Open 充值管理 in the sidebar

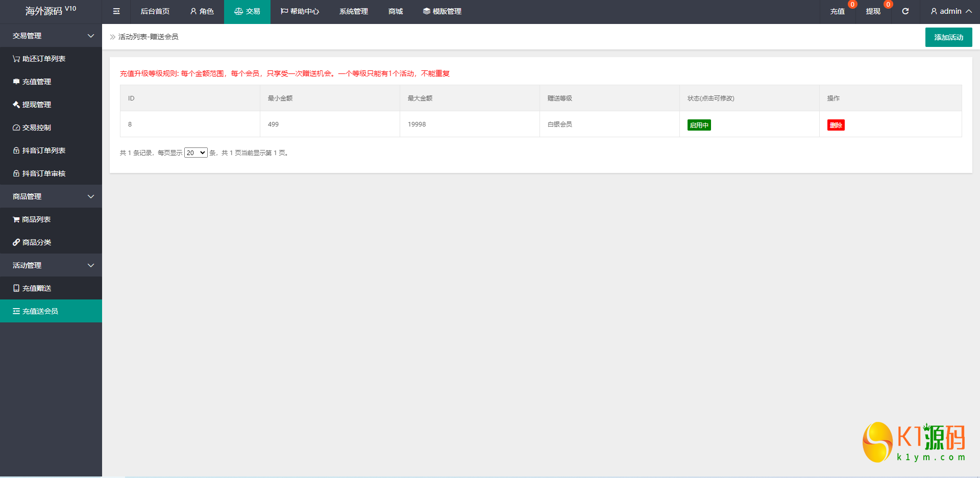[x=51, y=82]
